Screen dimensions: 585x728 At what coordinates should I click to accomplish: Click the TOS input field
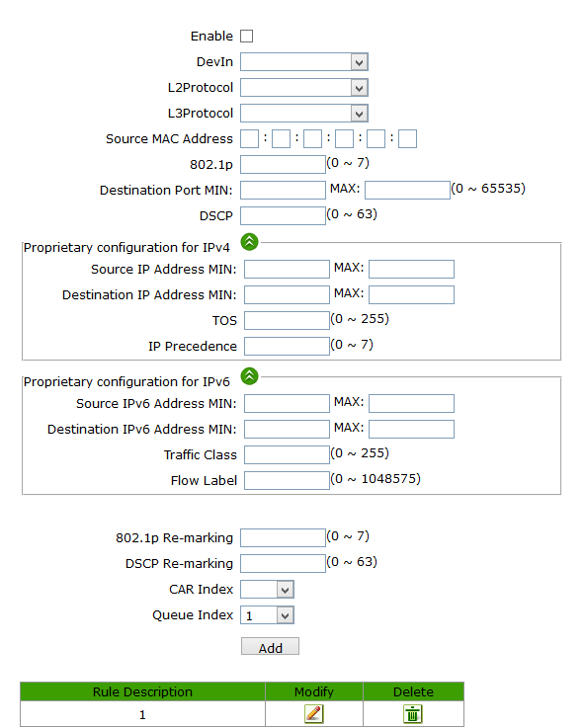[x=287, y=320]
